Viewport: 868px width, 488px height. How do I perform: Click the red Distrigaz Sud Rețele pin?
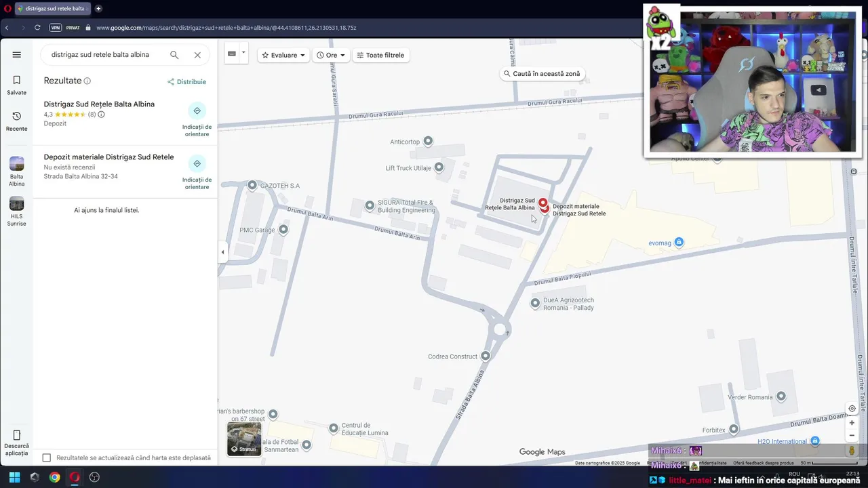542,202
